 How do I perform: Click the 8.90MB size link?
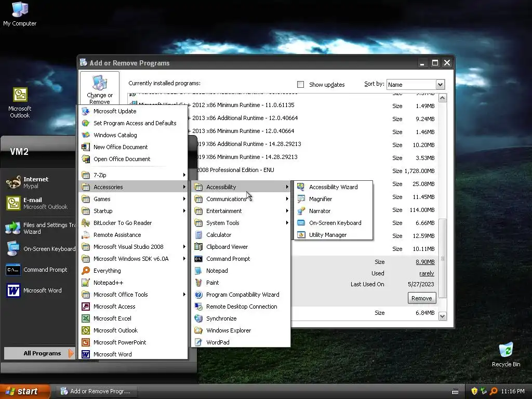(425, 262)
